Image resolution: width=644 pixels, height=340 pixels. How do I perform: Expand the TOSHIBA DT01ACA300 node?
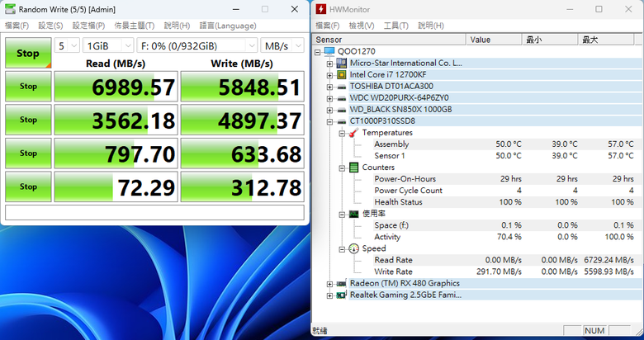coord(329,87)
